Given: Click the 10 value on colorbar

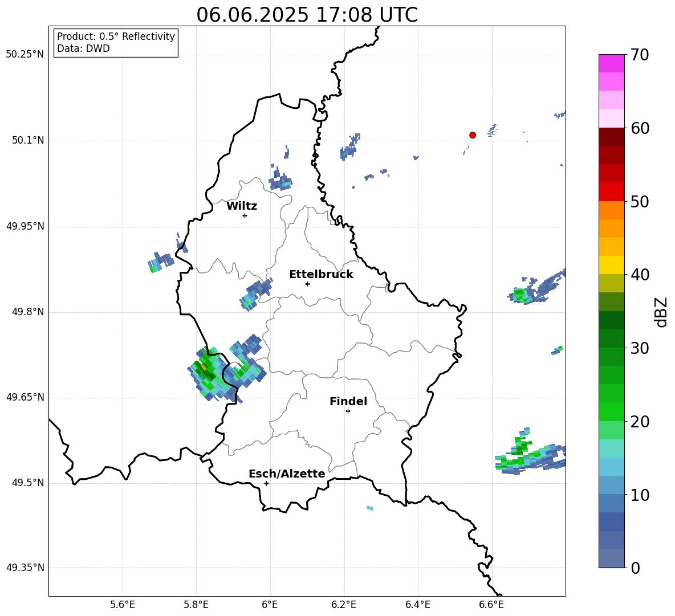Looking at the screenshot, I should pyautogui.click(x=640, y=495).
